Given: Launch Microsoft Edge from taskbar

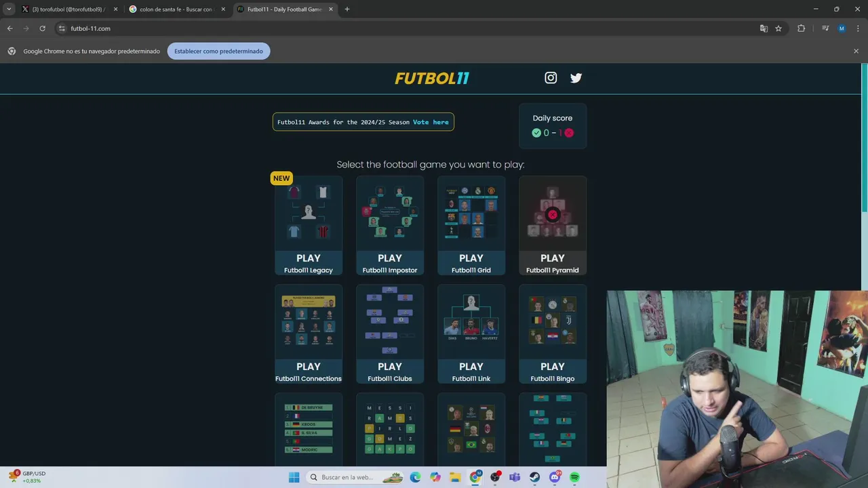Looking at the screenshot, I should pyautogui.click(x=415, y=477).
